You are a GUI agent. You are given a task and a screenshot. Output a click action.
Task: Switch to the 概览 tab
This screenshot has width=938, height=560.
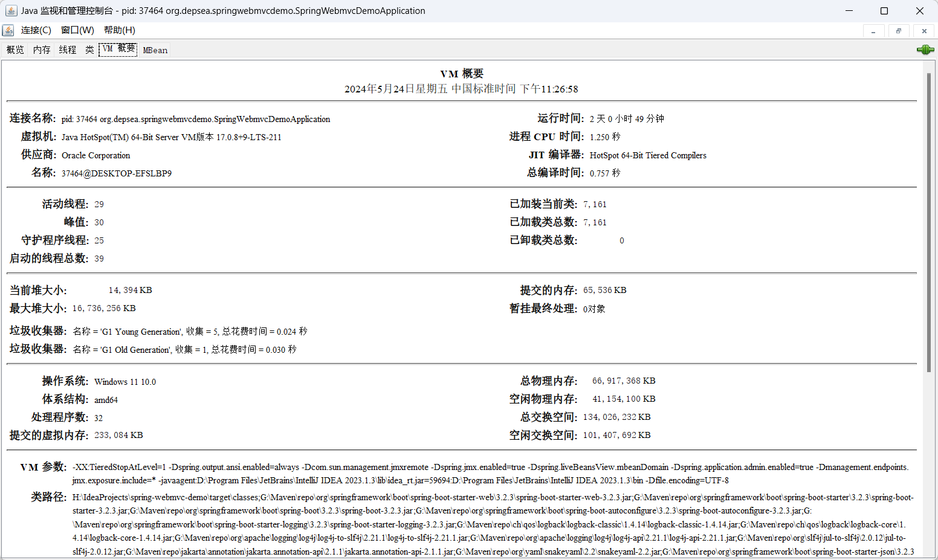click(15, 50)
